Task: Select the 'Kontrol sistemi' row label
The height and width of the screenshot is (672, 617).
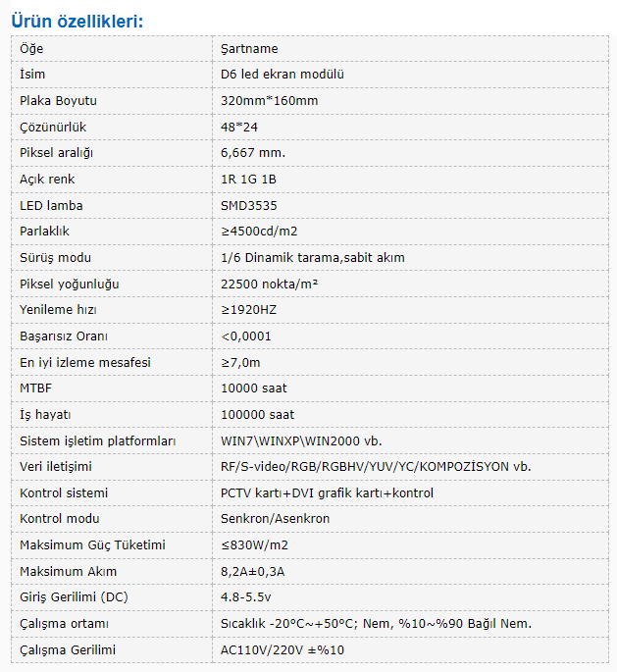Action: click(64, 493)
